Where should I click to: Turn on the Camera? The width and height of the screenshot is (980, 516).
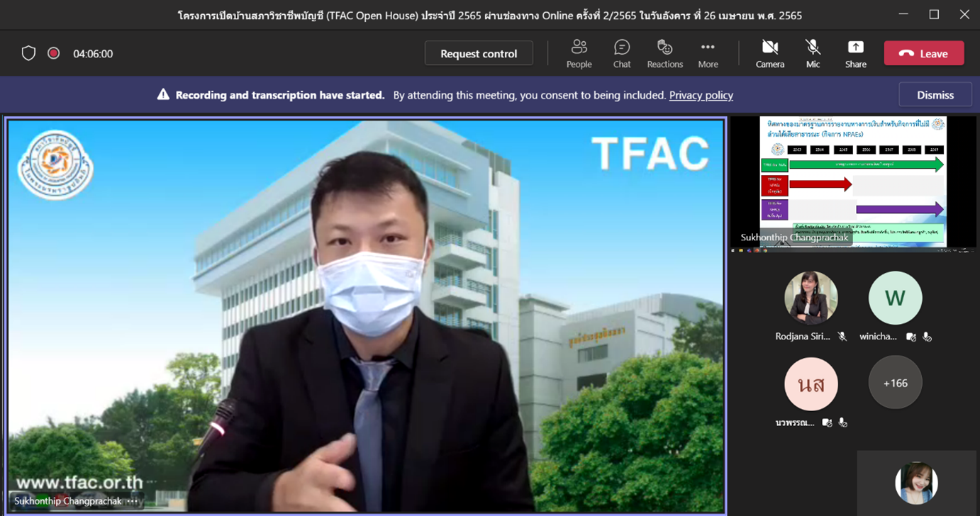coord(769,53)
